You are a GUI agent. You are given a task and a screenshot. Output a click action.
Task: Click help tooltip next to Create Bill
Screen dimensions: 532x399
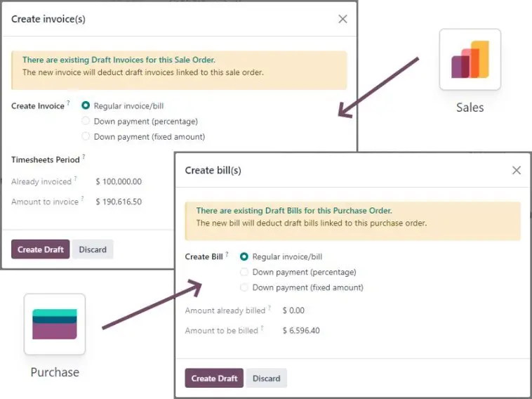click(227, 254)
